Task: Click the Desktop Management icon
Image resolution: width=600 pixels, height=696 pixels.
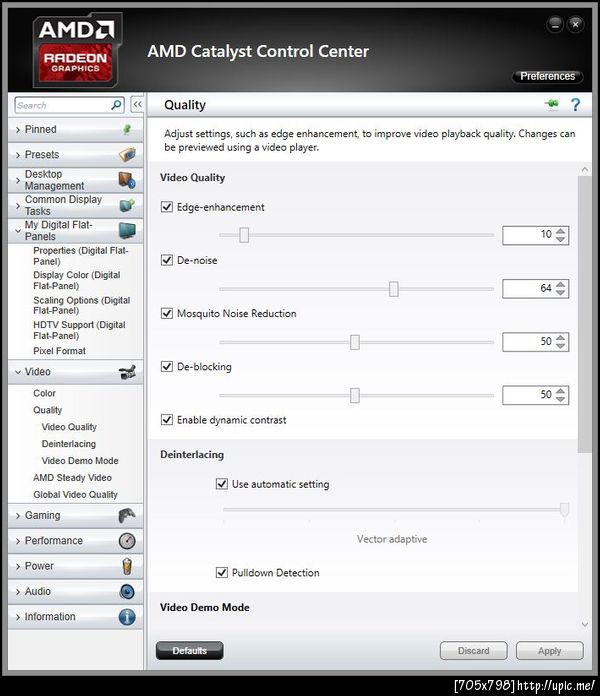Action: click(127, 180)
